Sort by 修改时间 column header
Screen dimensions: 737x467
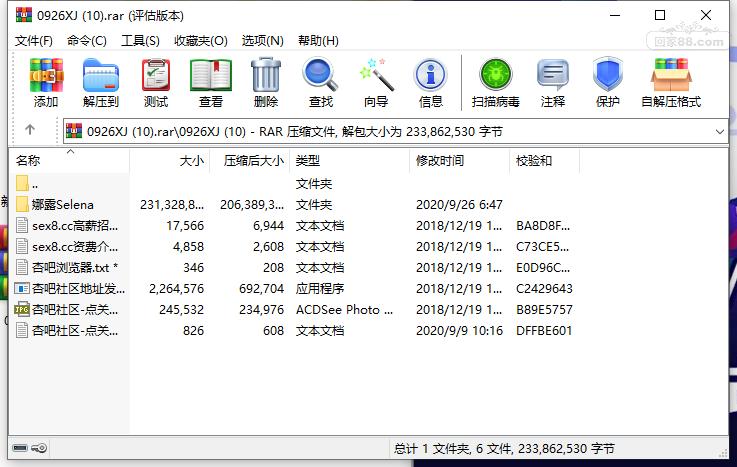pos(459,161)
